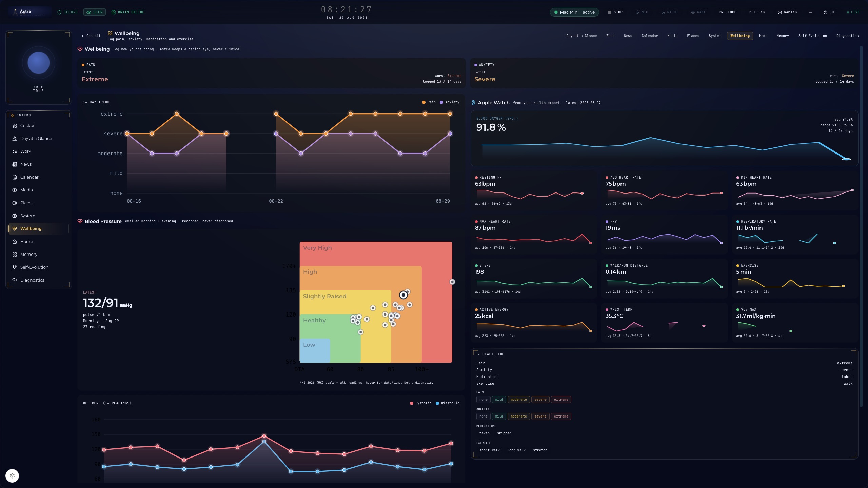Click the Blood Oxygen SpO2 chart card
868x488 pixels.
pyautogui.click(x=664, y=138)
